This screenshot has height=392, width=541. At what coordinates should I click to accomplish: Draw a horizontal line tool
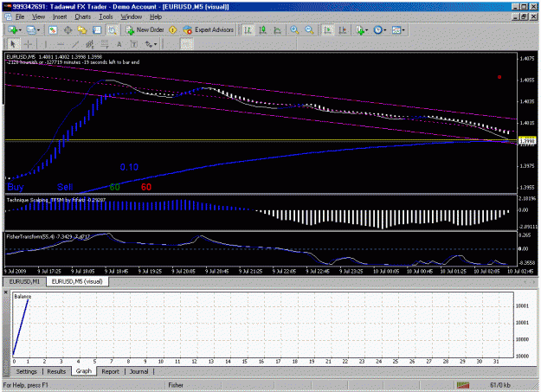pos(61,44)
